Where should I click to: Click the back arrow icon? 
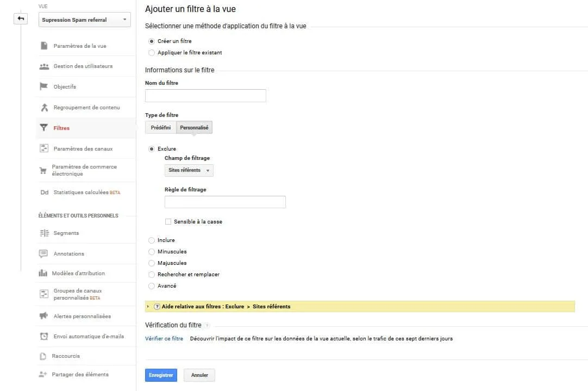point(21,18)
